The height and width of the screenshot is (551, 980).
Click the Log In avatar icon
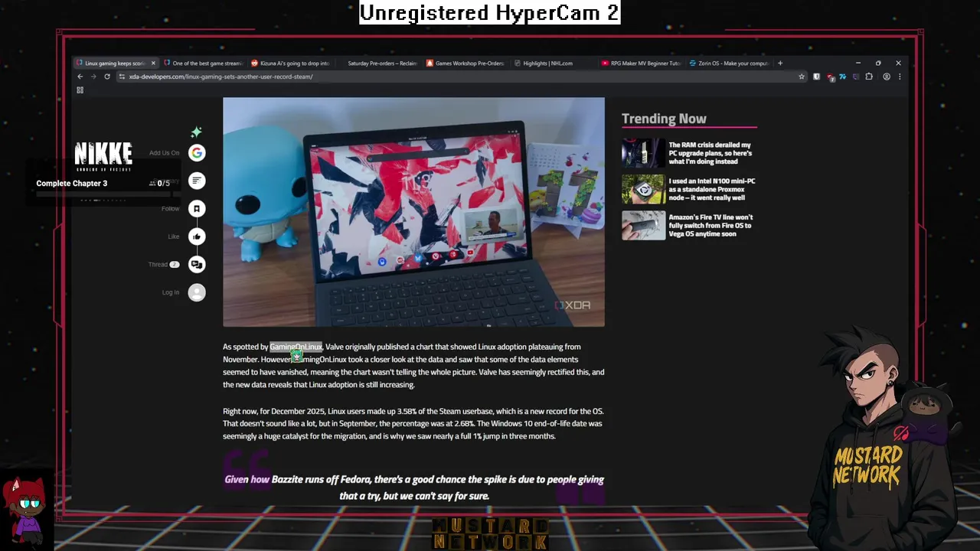coord(197,292)
